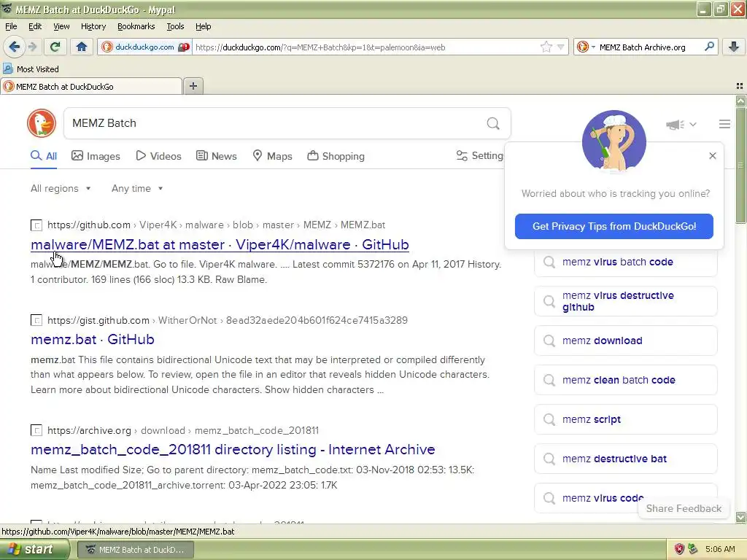This screenshot has width=747, height=560.
Task: Search related: memz virus batch code
Action: [625, 262]
